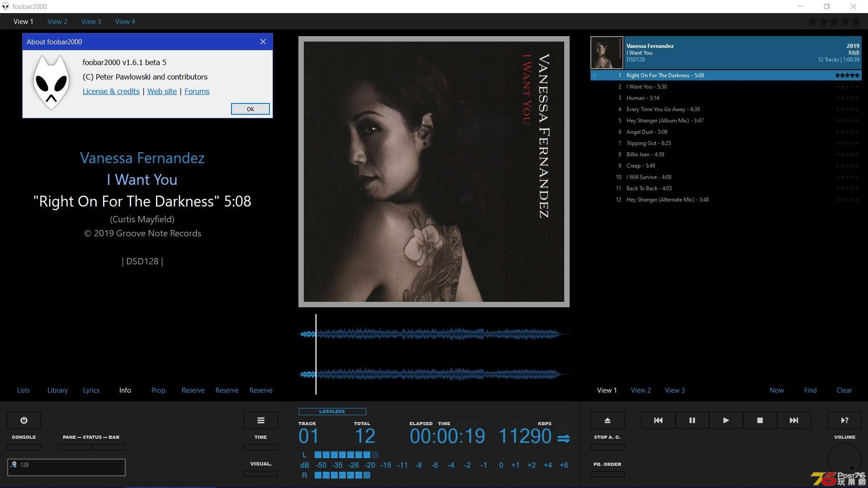Click OK in the About dialog
This screenshot has height=488, width=868.
point(250,109)
